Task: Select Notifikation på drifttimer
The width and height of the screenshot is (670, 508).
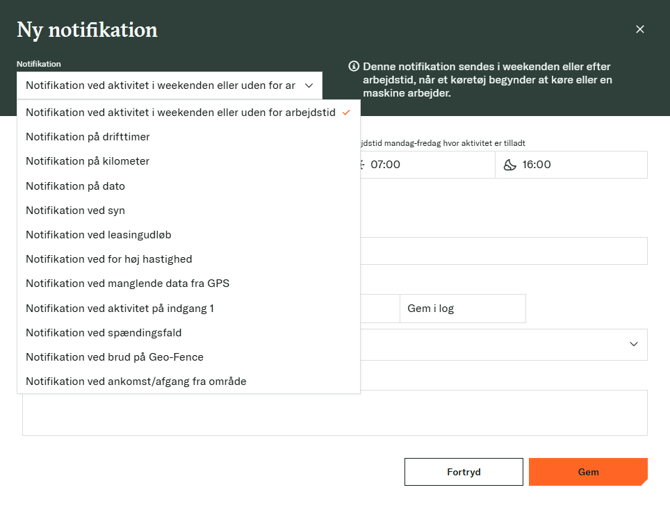Action: [88, 137]
